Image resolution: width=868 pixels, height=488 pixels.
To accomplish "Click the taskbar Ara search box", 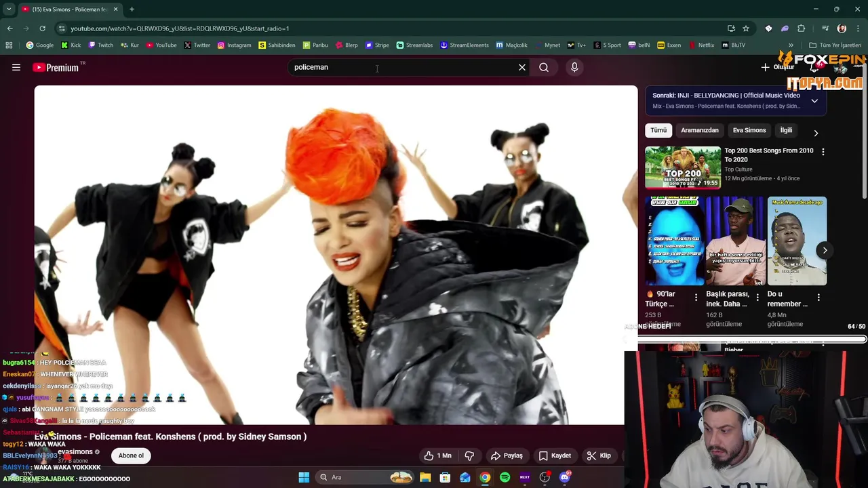I will point(366,477).
